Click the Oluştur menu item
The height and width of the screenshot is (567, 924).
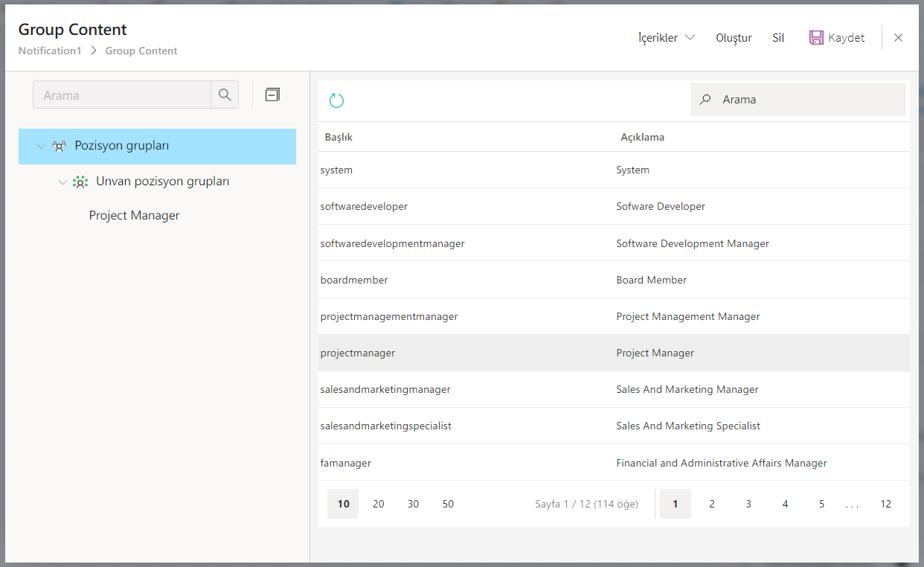point(734,38)
